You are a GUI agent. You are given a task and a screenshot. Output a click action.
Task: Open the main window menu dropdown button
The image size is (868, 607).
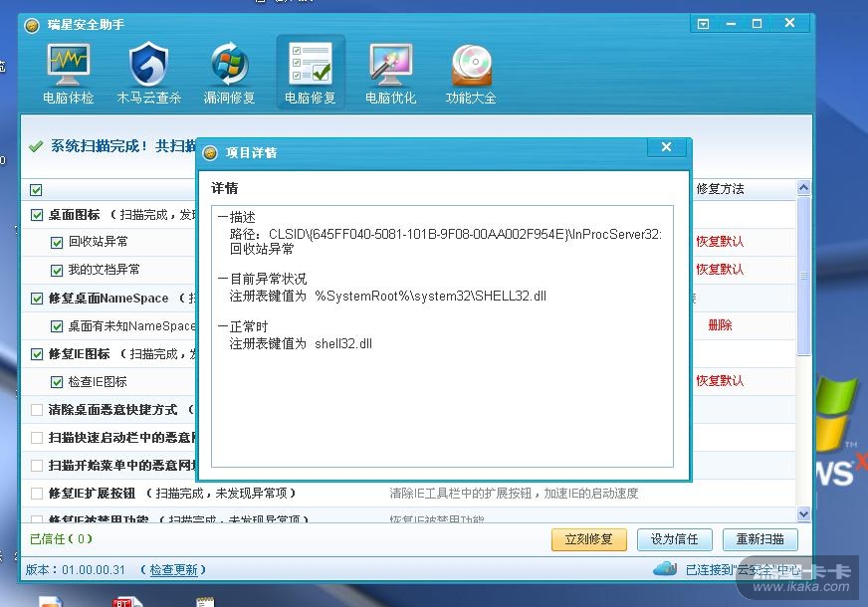703,24
